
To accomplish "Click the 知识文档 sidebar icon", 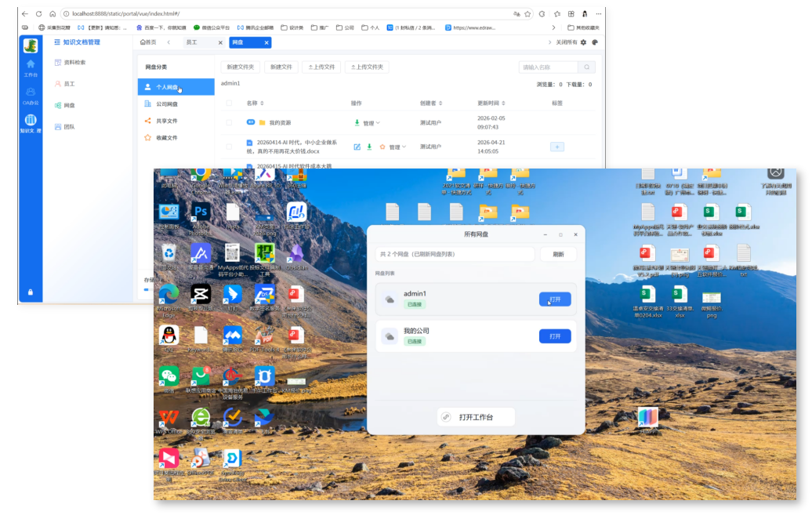I will [31, 120].
